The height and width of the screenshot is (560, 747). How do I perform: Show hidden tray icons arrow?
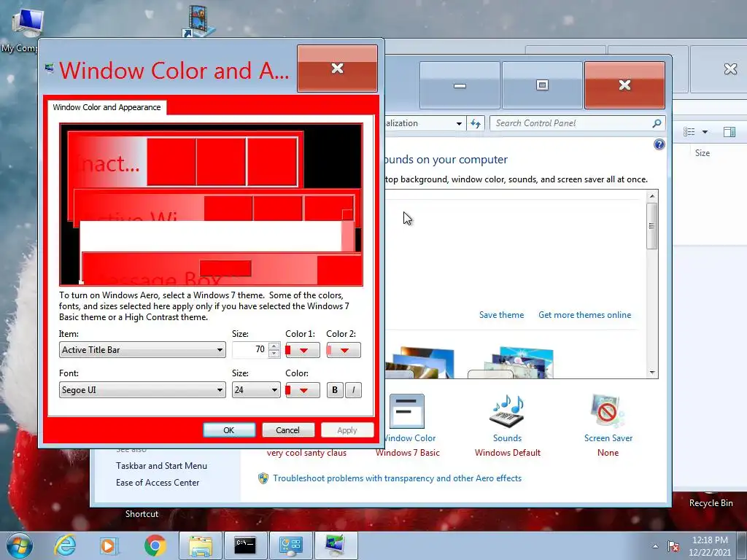pos(656,546)
